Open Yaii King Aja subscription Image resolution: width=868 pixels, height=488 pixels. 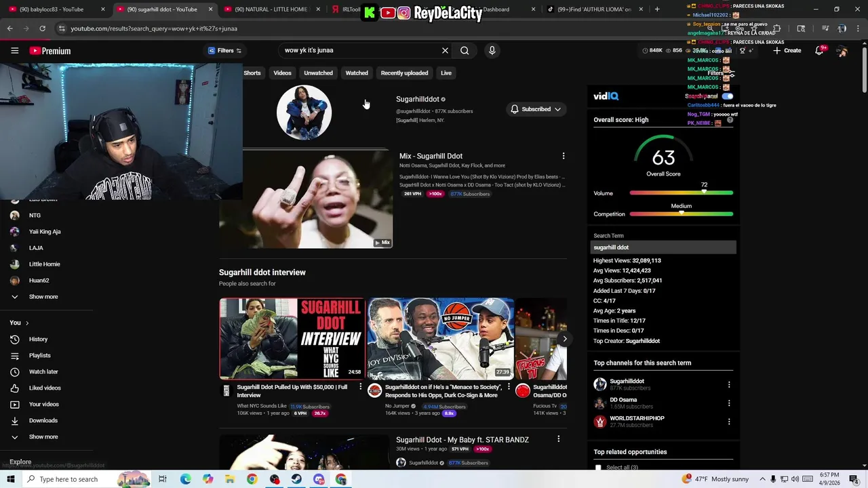[x=45, y=232]
